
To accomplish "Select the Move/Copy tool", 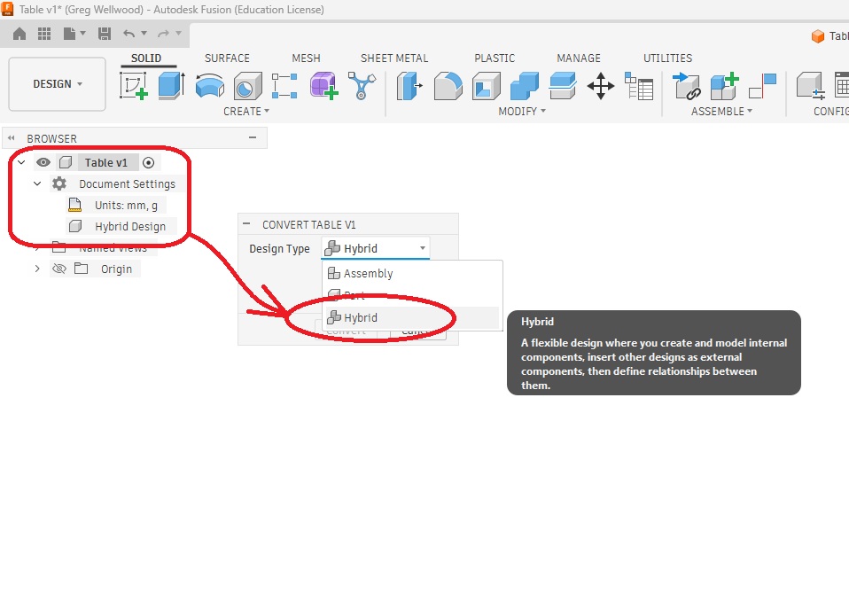I will 601,85.
